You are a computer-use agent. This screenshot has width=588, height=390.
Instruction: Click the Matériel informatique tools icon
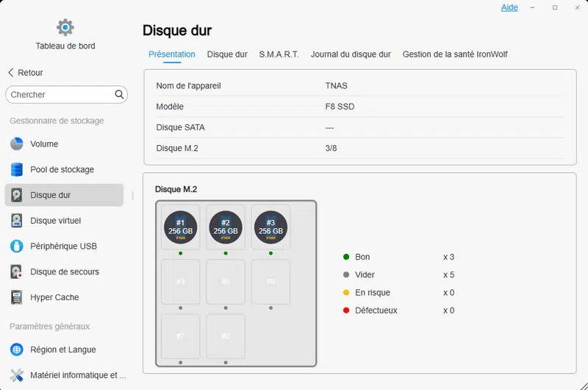(16, 375)
